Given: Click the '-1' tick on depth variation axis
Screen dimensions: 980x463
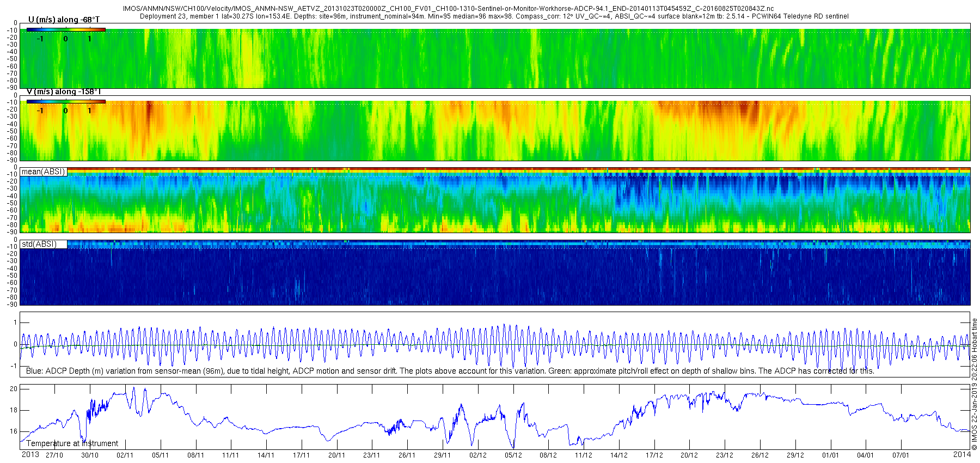Looking at the screenshot, I should coord(14,366).
